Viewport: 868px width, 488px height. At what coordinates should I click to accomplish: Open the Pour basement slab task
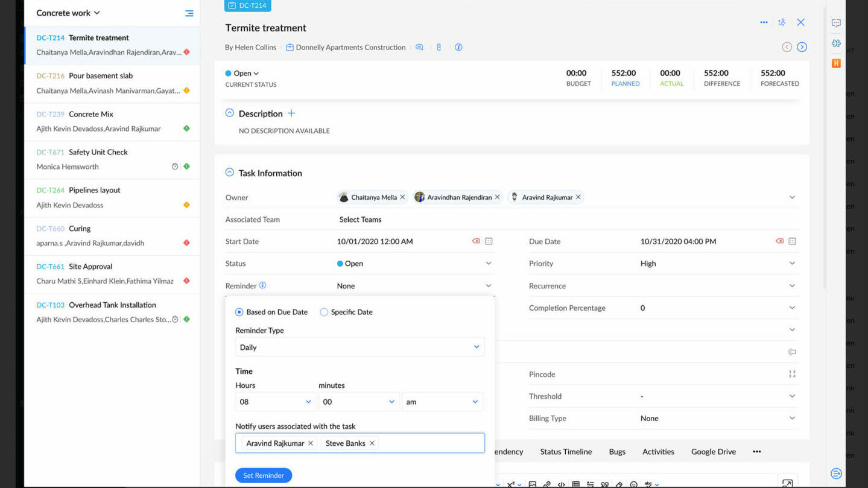pyautogui.click(x=112, y=83)
